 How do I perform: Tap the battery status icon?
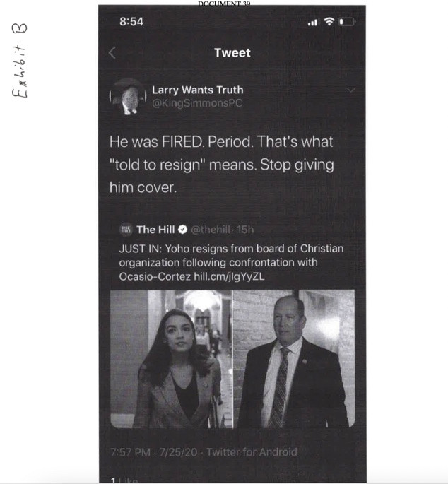point(348,22)
